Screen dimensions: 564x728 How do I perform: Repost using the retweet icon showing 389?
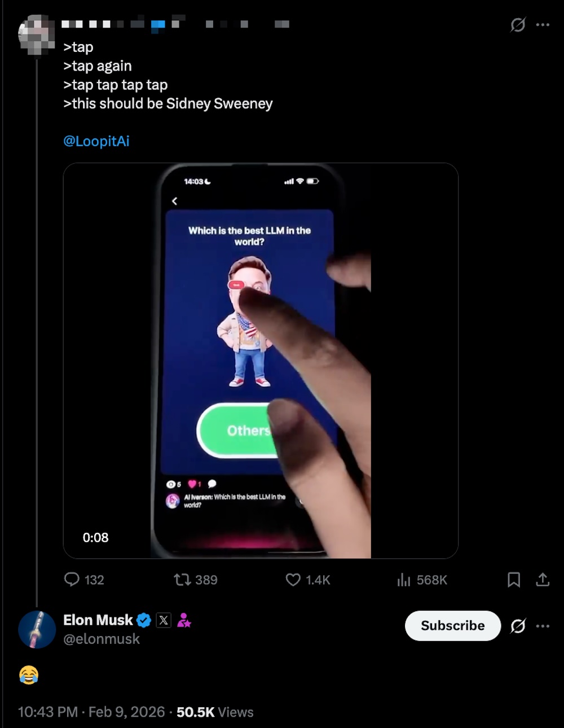coord(182,580)
